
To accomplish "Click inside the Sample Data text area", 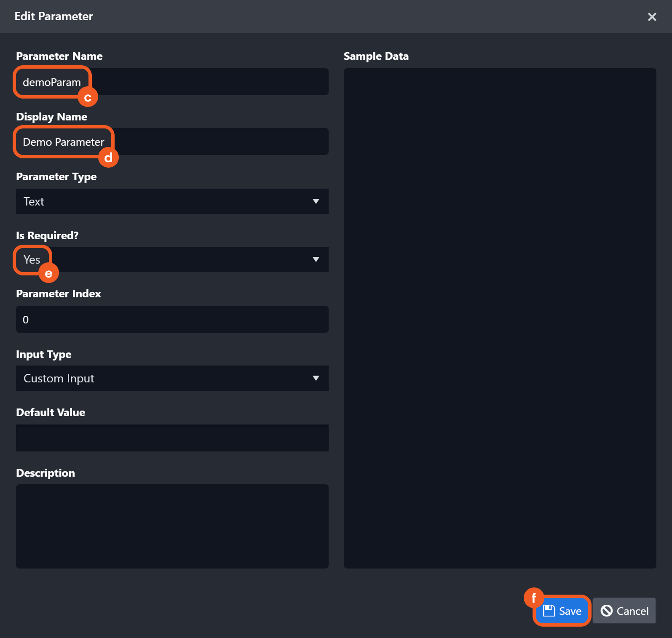I will pyautogui.click(x=500, y=318).
